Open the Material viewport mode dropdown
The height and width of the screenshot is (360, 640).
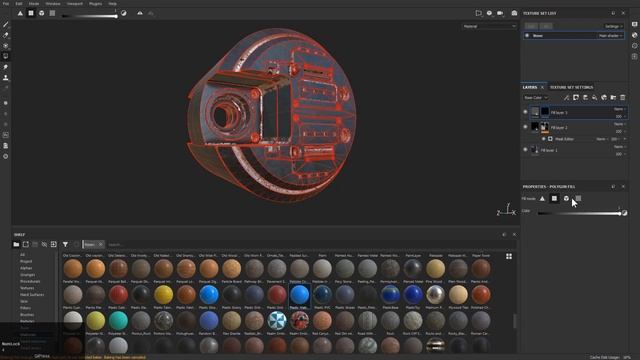(x=489, y=26)
